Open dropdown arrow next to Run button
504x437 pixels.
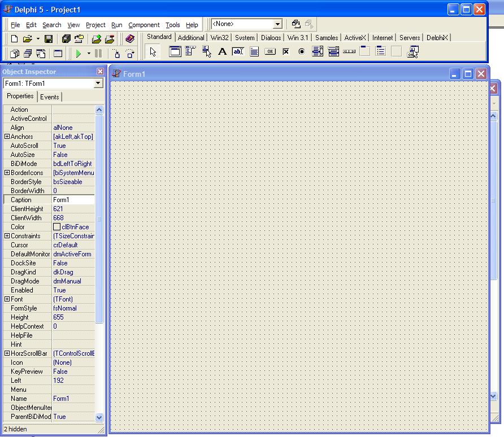click(x=89, y=53)
